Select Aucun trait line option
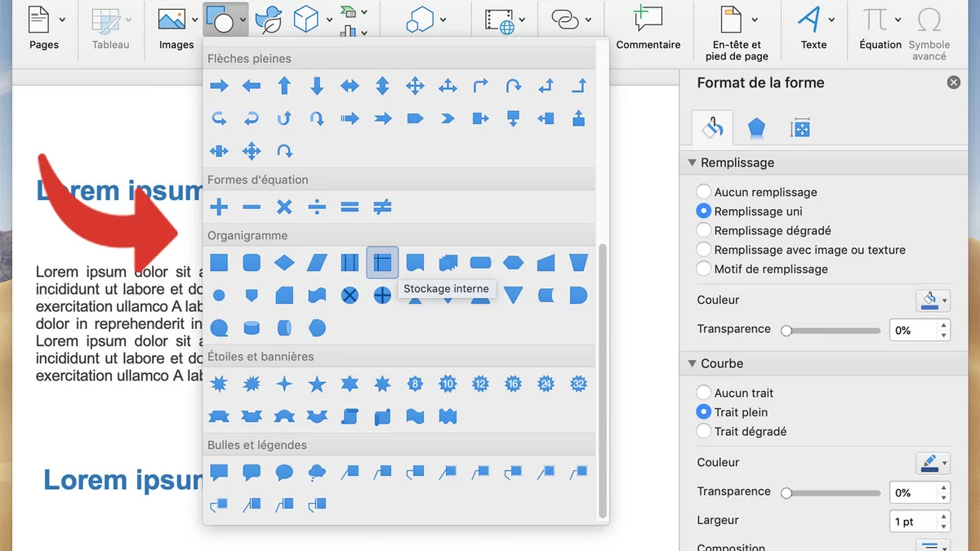 703,393
